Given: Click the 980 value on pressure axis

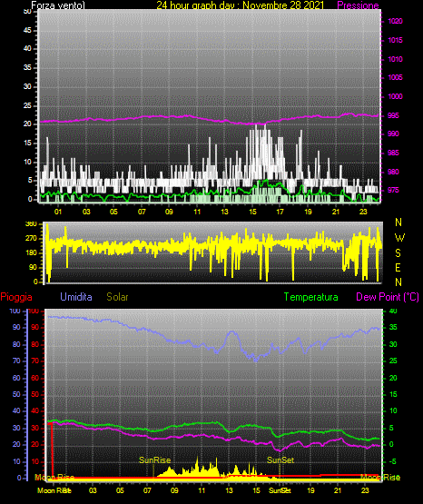Looking at the screenshot, I should (x=393, y=172).
